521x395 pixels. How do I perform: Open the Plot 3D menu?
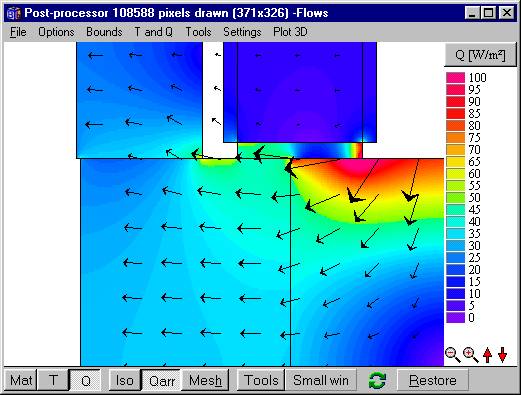click(290, 32)
